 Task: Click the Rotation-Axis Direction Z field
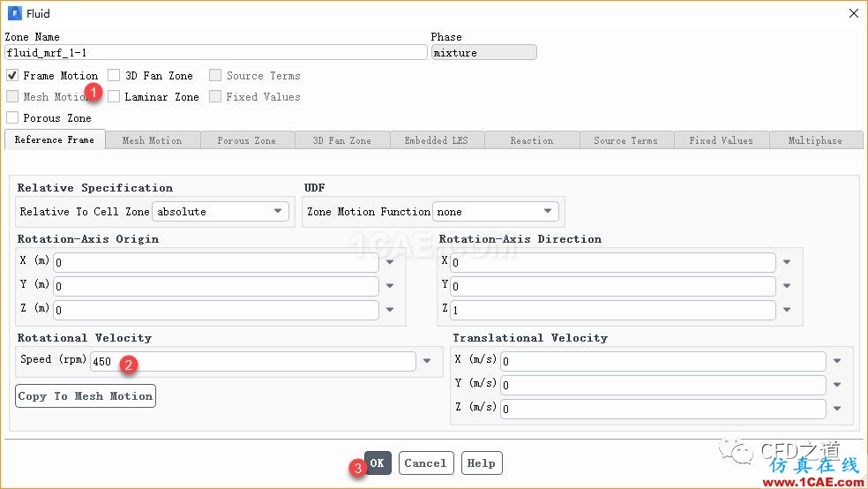(x=613, y=310)
